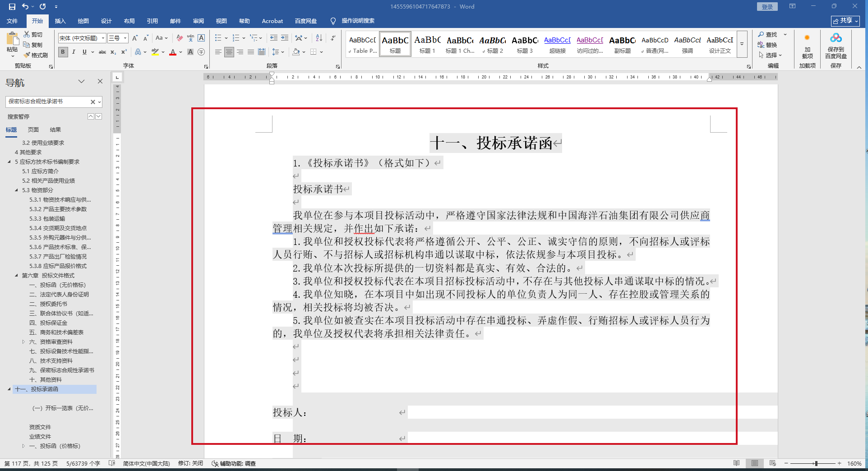868x471 pixels.
Task: Open the phonetic guide (wén) tool
Action: (x=190, y=38)
